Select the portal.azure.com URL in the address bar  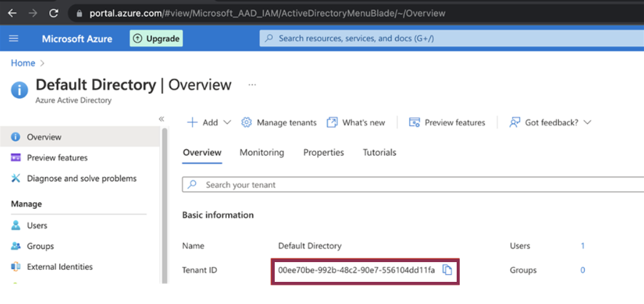click(x=267, y=13)
